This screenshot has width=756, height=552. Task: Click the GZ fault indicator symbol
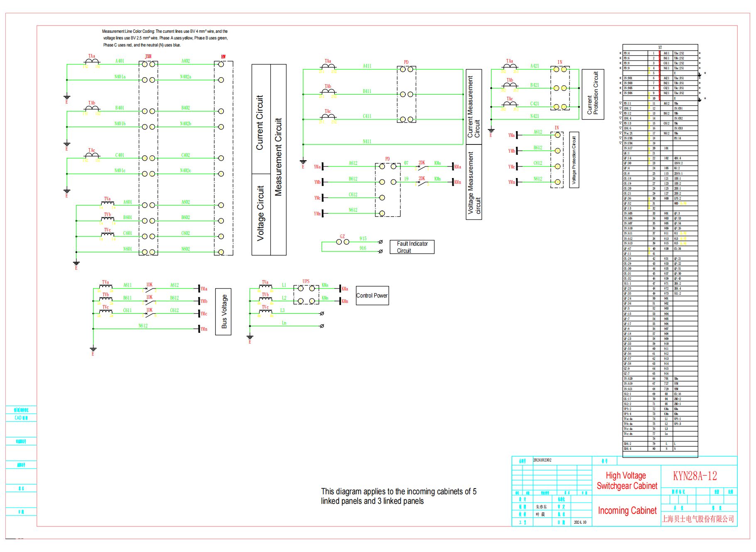point(343,242)
